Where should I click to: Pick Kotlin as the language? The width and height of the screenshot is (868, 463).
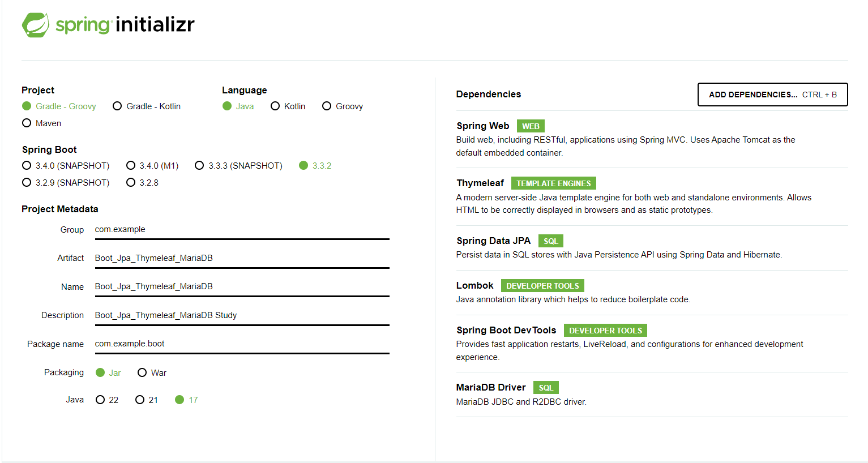(x=288, y=106)
